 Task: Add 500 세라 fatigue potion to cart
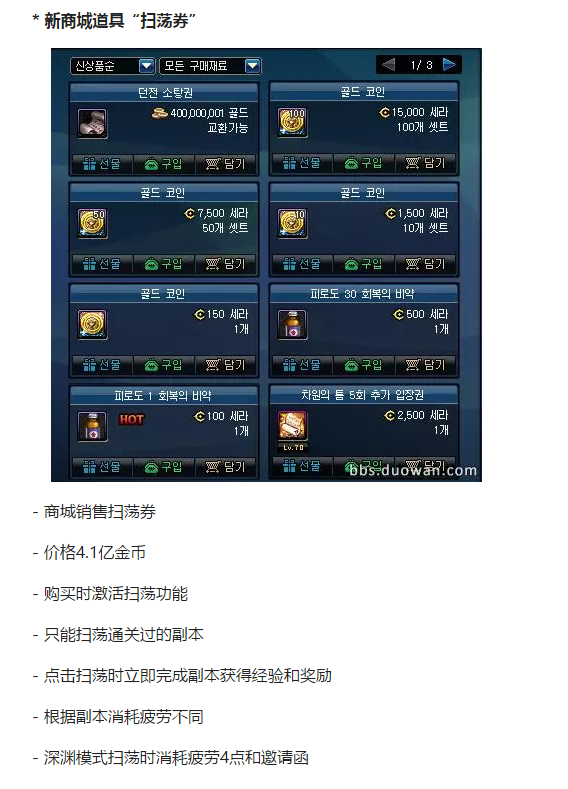426,365
